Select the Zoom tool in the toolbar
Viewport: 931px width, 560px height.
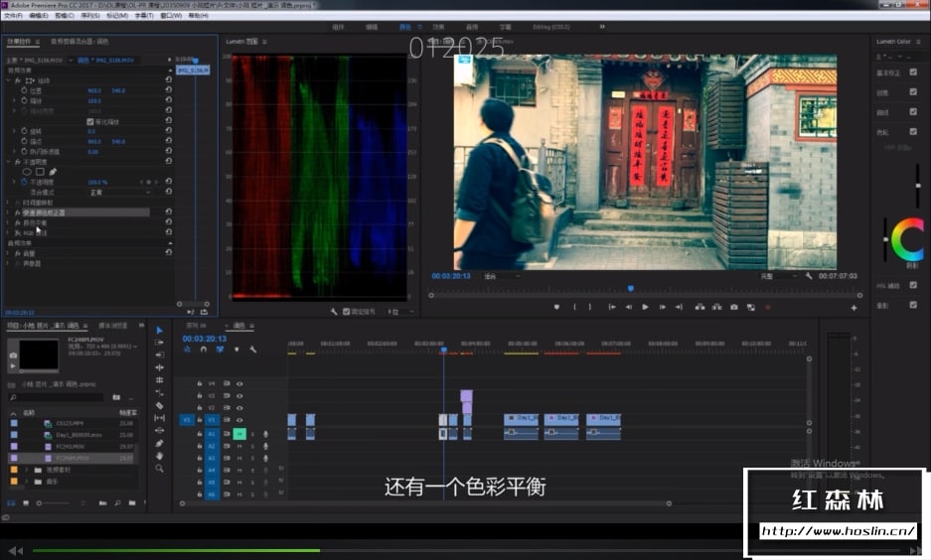click(160, 468)
